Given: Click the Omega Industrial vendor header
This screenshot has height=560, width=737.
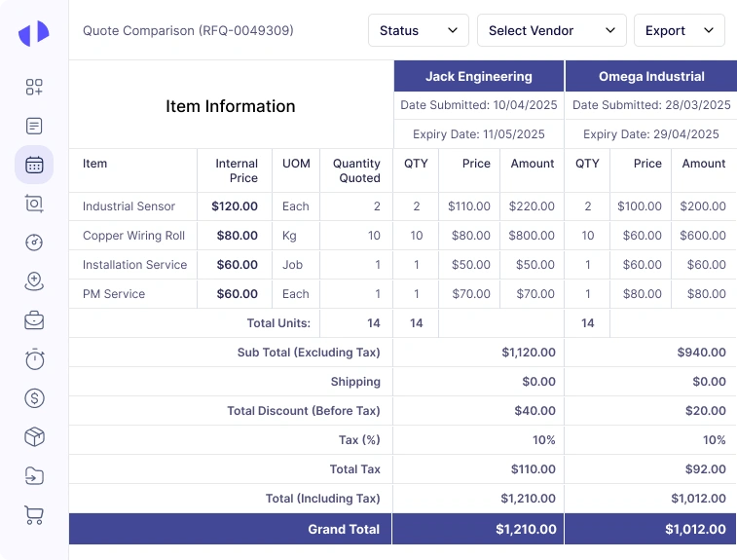Looking at the screenshot, I should tap(651, 76).
